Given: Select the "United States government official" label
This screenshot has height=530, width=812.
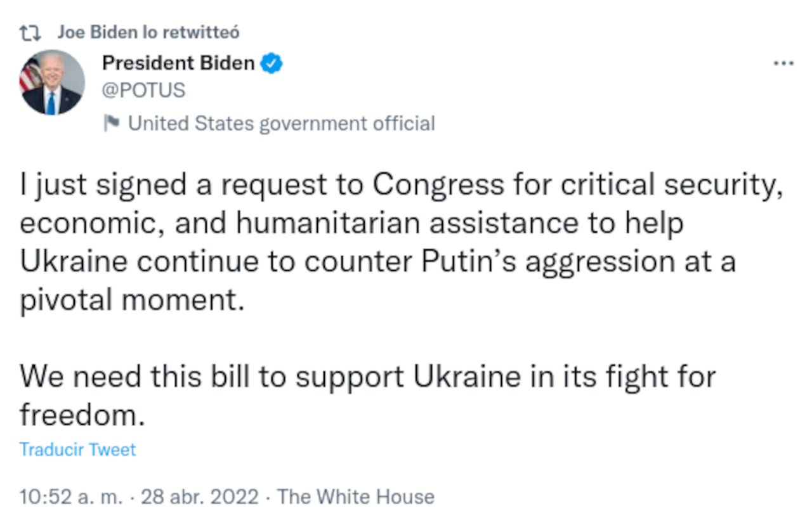Looking at the screenshot, I should (x=282, y=123).
